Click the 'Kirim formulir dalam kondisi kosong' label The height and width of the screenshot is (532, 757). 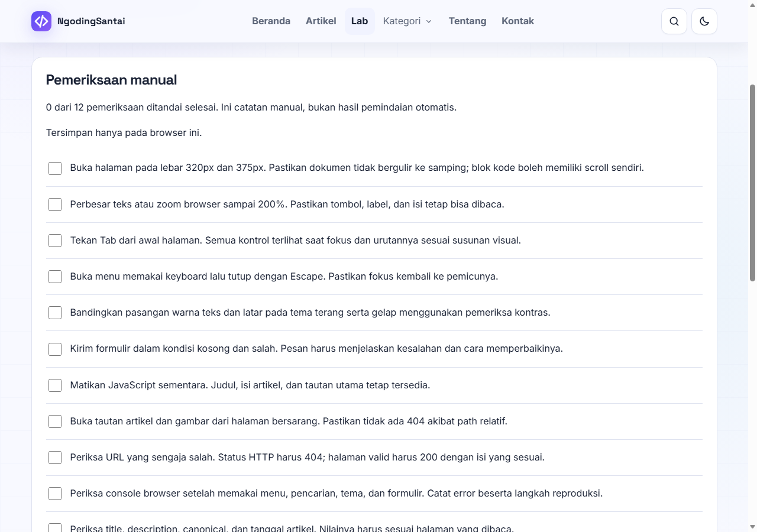[x=316, y=349]
